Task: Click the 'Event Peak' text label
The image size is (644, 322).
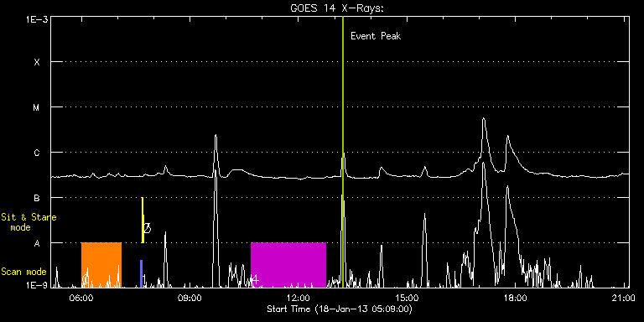Action: 376,36
